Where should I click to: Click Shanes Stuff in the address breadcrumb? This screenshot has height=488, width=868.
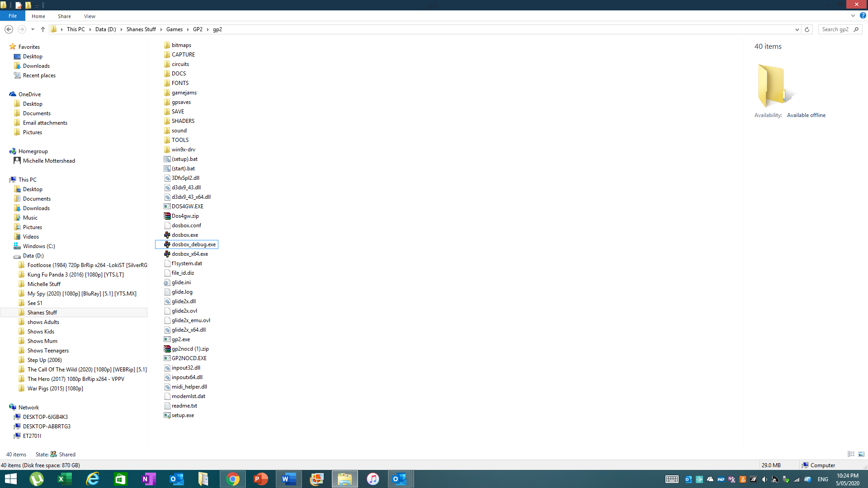141,29
